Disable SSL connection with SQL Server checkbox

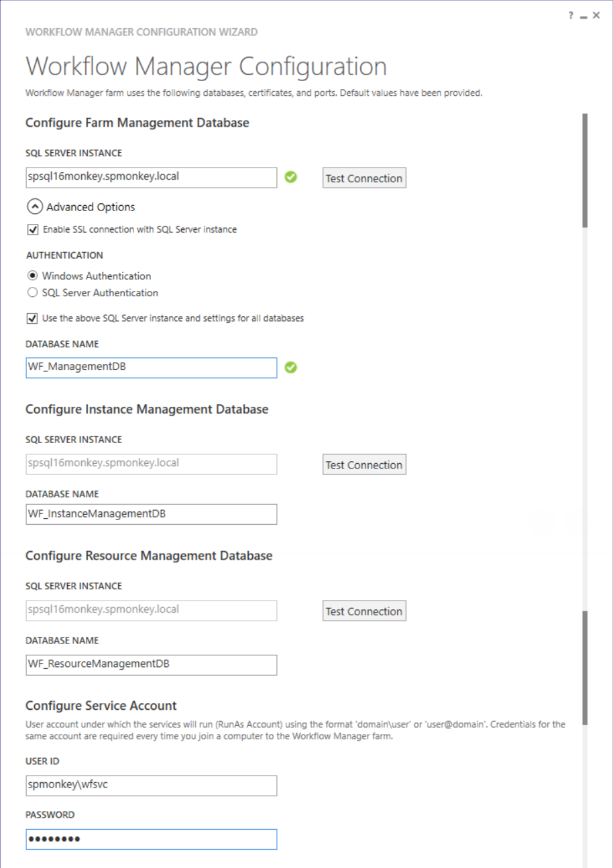click(32, 230)
